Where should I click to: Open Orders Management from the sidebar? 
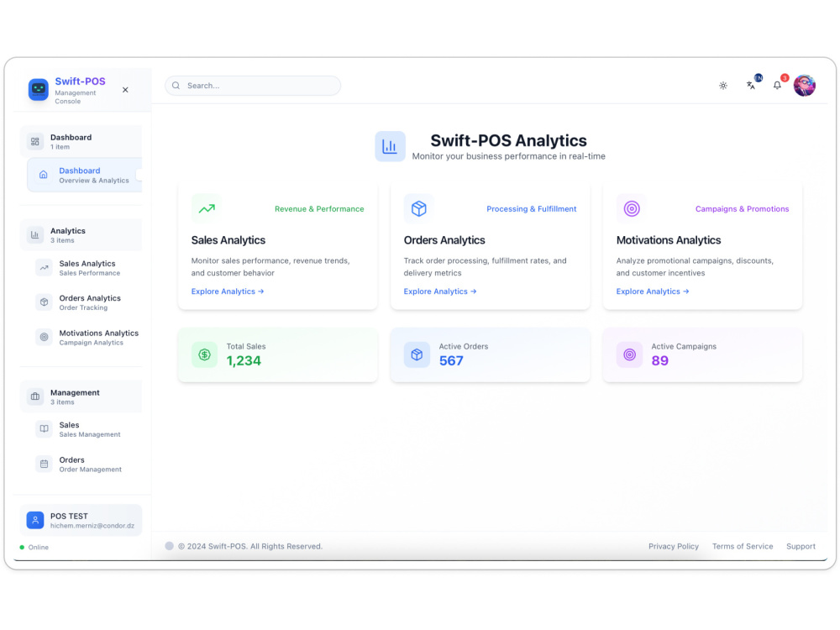coord(44,463)
